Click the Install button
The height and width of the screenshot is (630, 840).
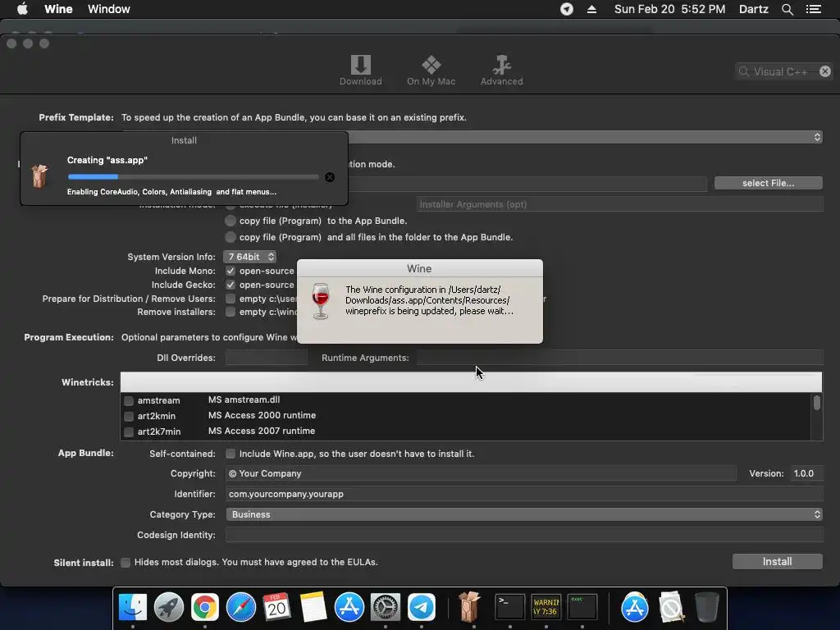[778, 561]
